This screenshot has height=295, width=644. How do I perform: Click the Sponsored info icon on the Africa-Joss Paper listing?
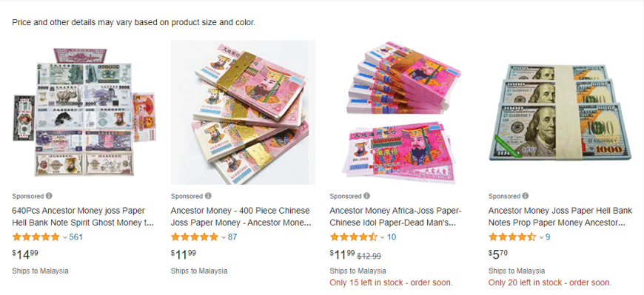pyautogui.click(x=366, y=196)
